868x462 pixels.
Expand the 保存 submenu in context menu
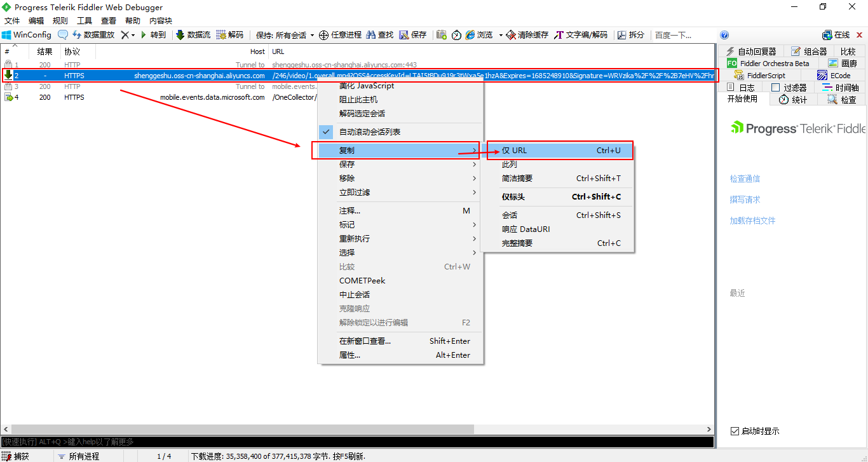click(400, 165)
